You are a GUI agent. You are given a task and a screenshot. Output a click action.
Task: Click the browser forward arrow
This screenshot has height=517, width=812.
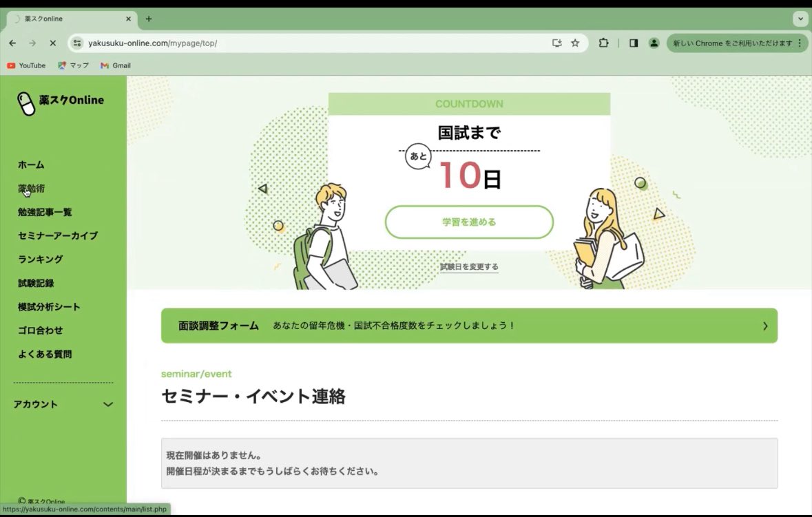coord(32,43)
